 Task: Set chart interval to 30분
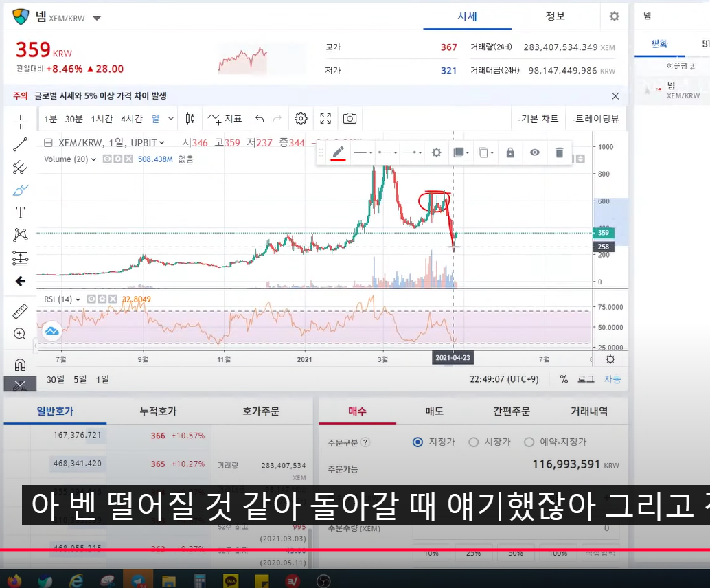coord(73,119)
